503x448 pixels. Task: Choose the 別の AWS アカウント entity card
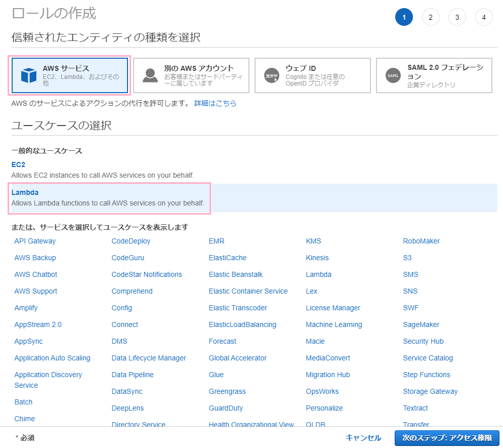tap(191, 75)
